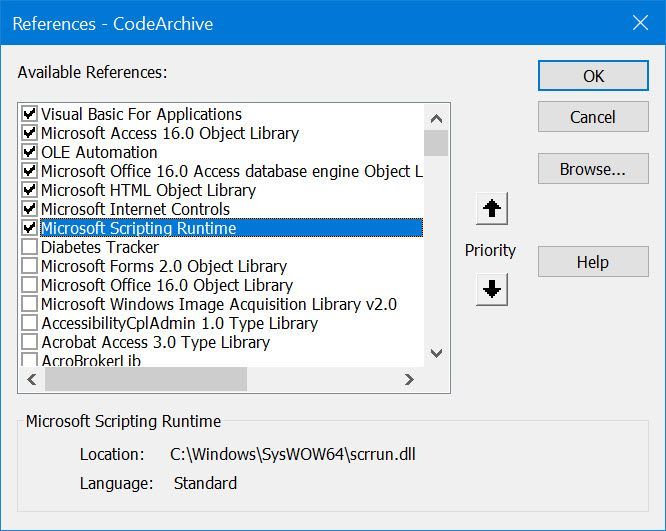The image size is (666, 531).
Task: Open the Help button
Action: point(593,262)
